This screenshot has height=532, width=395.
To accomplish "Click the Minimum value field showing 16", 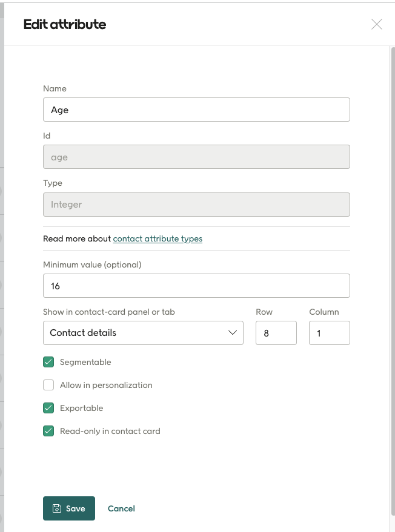I will point(196,285).
